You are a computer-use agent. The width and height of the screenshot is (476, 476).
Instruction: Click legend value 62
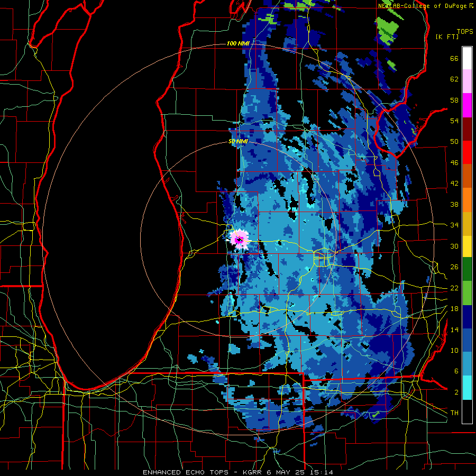click(454, 79)
